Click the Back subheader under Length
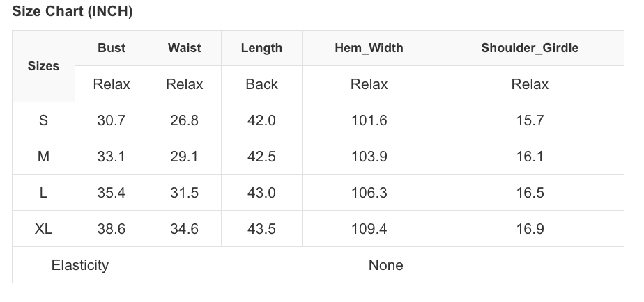 click(x=261, y=84)
